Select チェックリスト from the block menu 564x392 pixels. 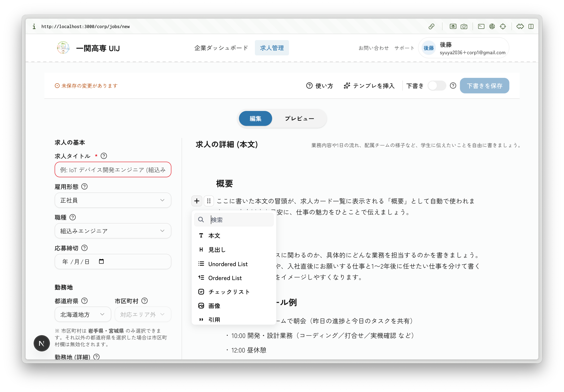234,292
